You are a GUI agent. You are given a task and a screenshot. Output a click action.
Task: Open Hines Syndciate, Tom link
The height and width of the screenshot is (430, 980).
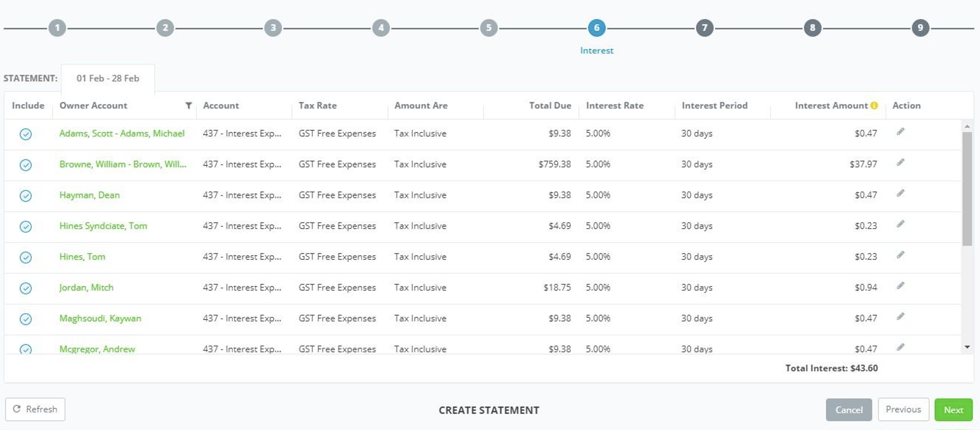103,226
